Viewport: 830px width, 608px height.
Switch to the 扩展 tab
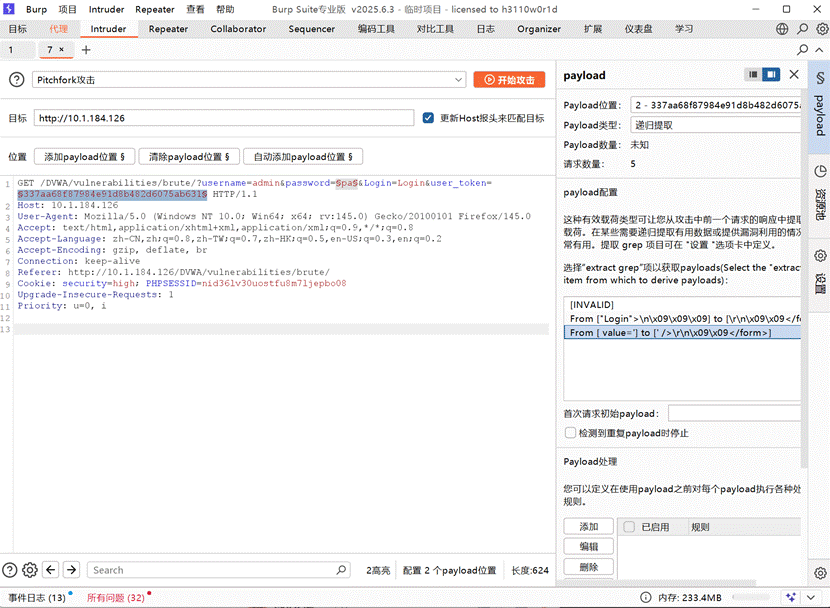pos(593,29)
